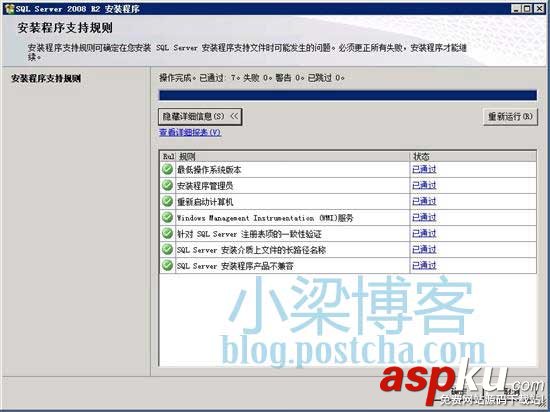Open the 查看详细报表(V) link
Screen dimensions: 550x412
pyautogui.click(x=190, y=133)
